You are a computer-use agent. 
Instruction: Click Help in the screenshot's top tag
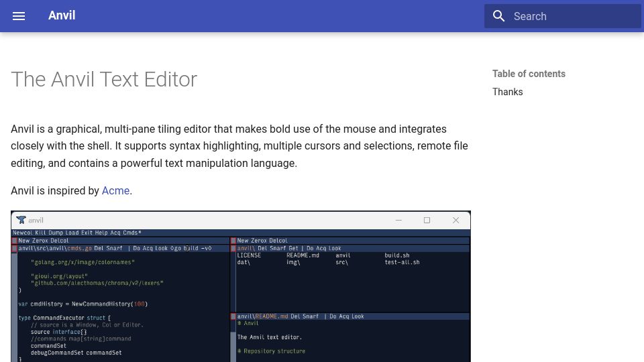(x=101, y=233)
